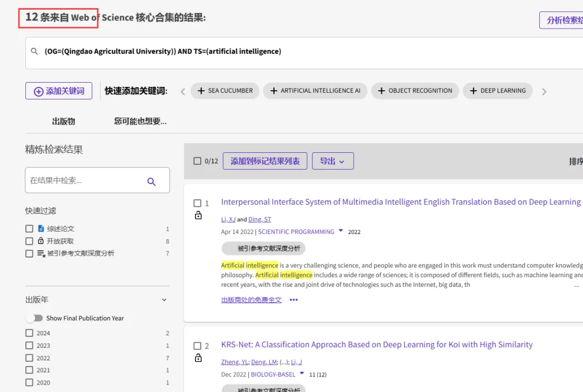Toggle Show Final Publication Year switch
This screenshot has height=392, width=583.
click(x=35, y=318)
